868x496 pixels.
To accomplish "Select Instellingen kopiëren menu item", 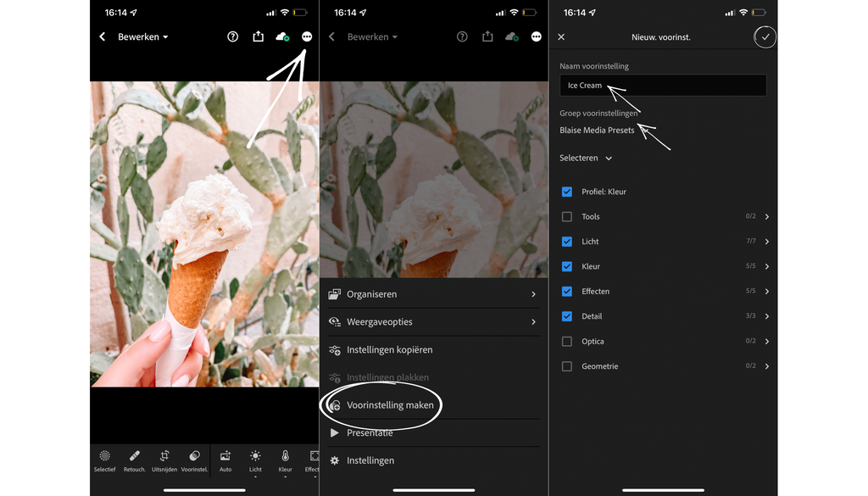I will [x=389, y=350].
